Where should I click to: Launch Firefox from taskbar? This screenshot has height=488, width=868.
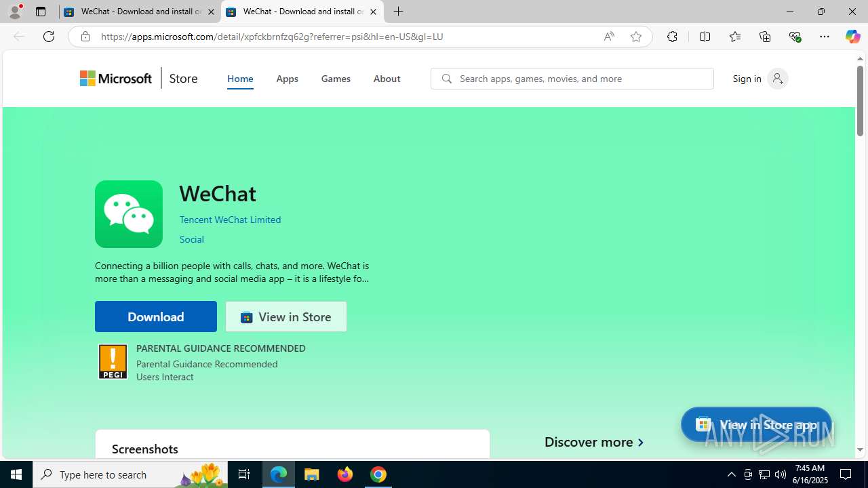tap(345, 474)
